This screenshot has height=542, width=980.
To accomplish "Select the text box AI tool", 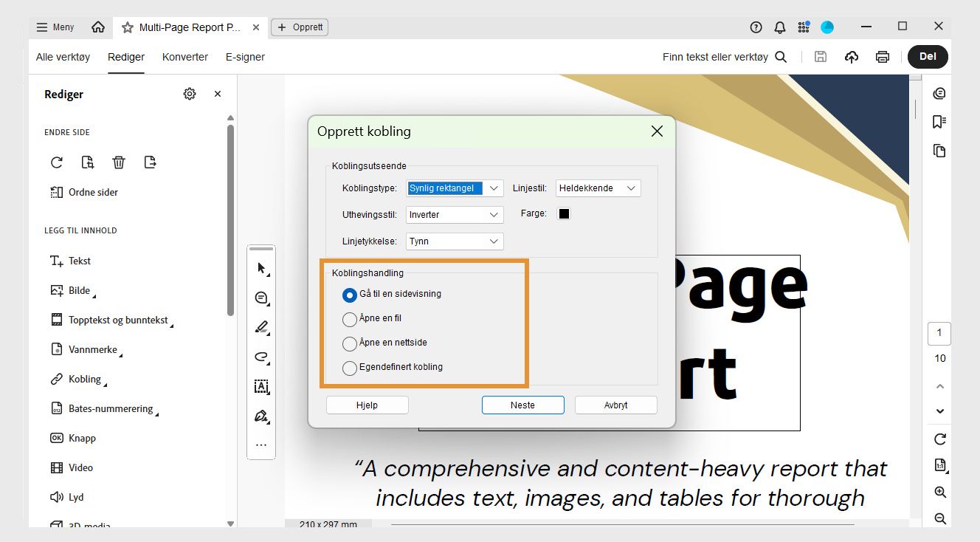I will 261,386.
